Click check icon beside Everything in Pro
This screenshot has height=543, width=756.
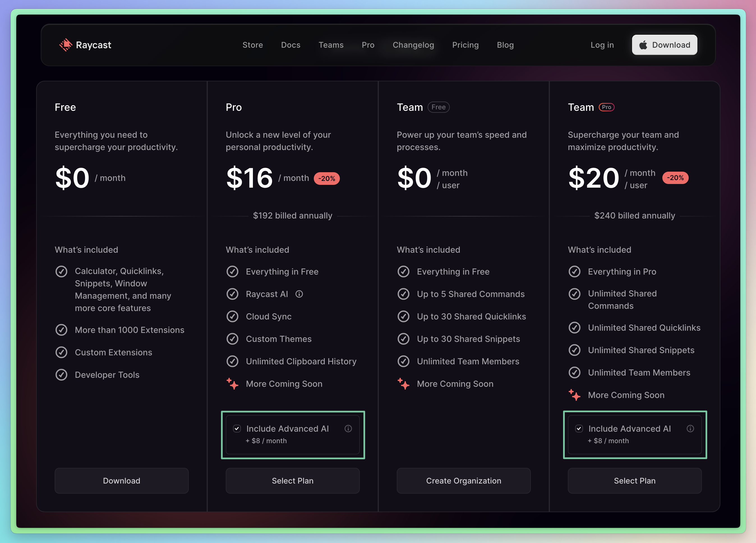tap(574, 272)
